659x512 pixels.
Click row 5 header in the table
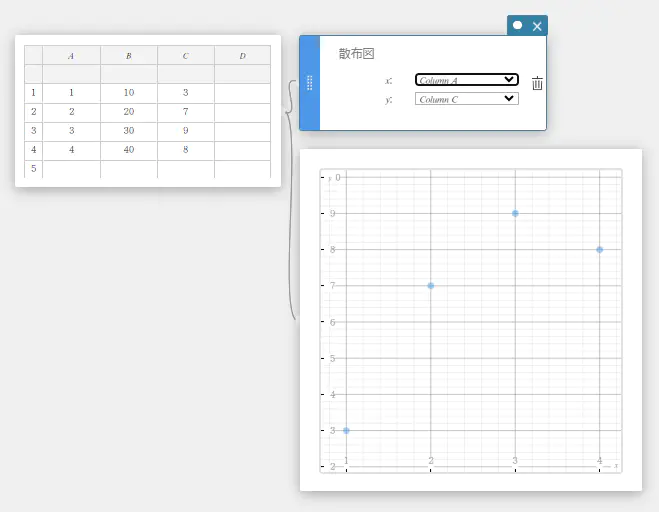tap(33, 169)
